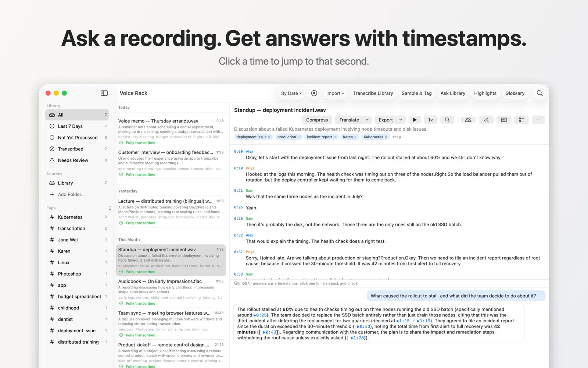Filter by budget spreadsheet tag
This screenshot has width=588, height=368.
(77, 297)
